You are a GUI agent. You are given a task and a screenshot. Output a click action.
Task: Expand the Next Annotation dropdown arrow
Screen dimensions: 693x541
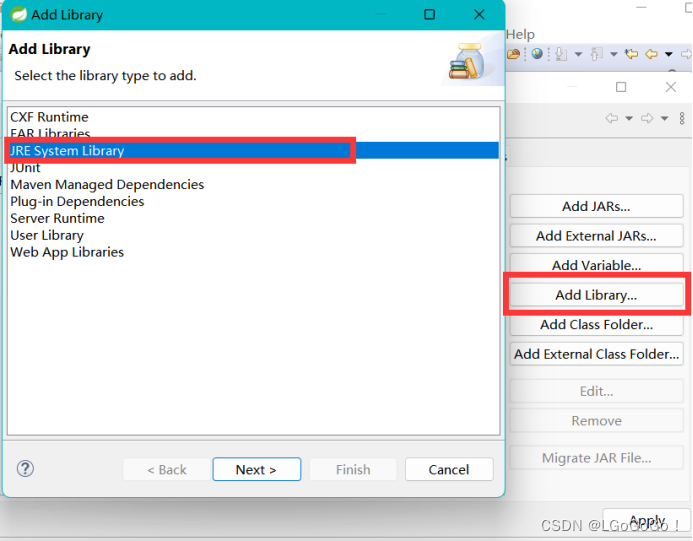tap(578, 54)
